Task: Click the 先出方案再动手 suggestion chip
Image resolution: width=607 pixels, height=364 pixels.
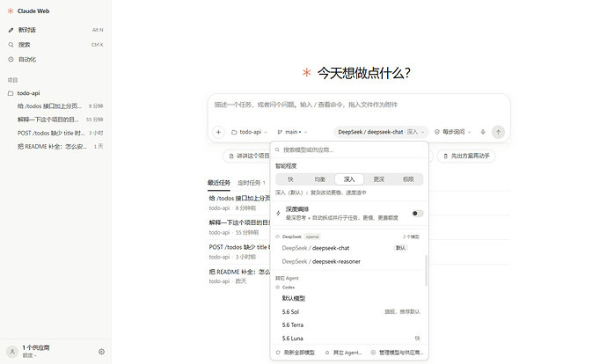Action: click(466, 156)
